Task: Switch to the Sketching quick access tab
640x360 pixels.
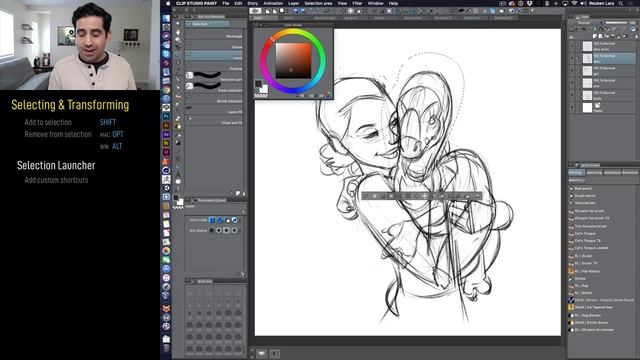Action: tap(594, 173)
